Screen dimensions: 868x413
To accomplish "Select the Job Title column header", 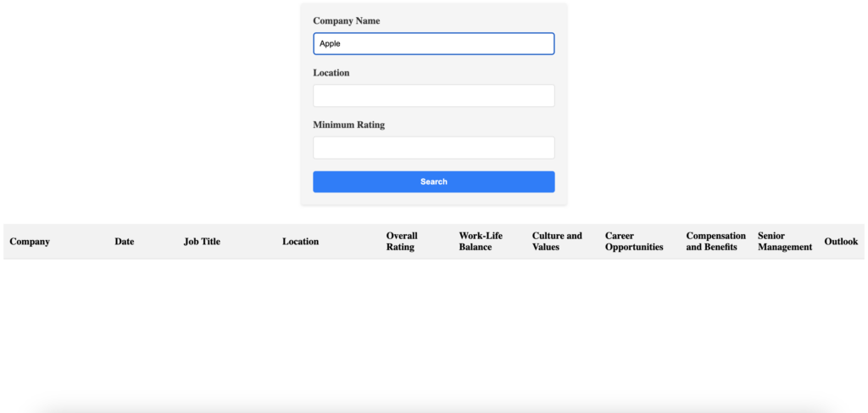I will click(x=202, y=242).
